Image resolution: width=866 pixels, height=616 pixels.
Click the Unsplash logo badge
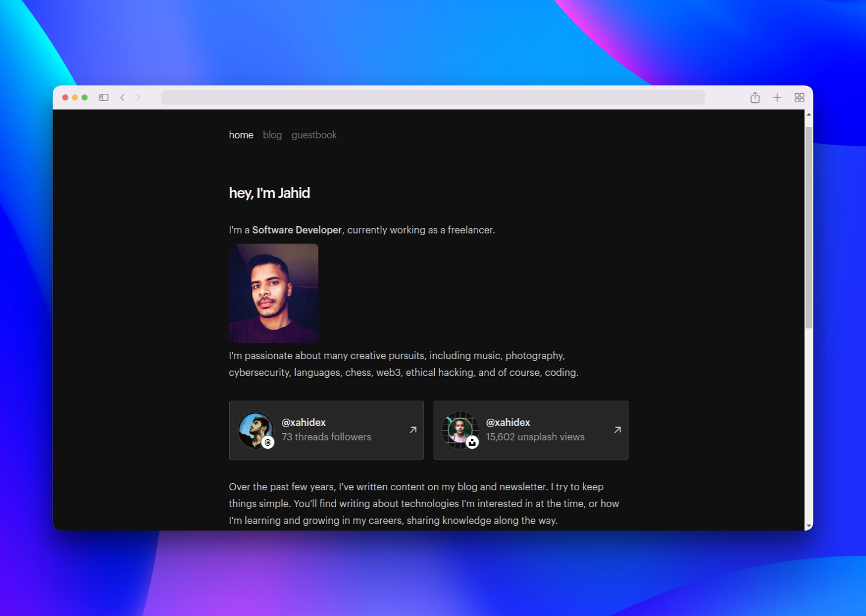coord(473,442)
